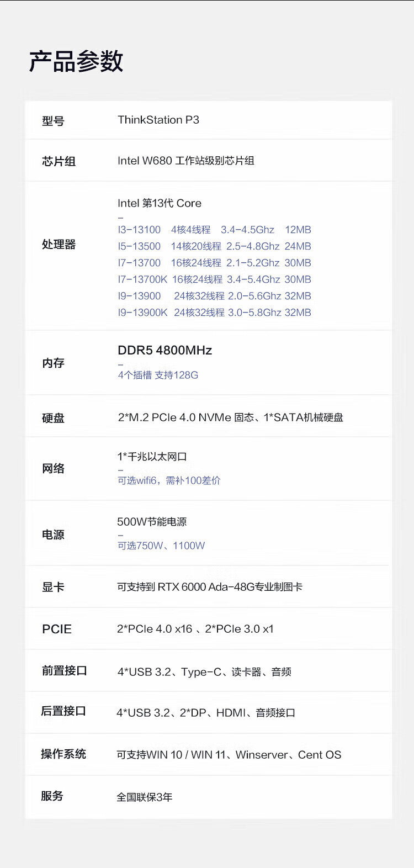Click the RTX 6000 Ada graphics card text

point(210,587)
